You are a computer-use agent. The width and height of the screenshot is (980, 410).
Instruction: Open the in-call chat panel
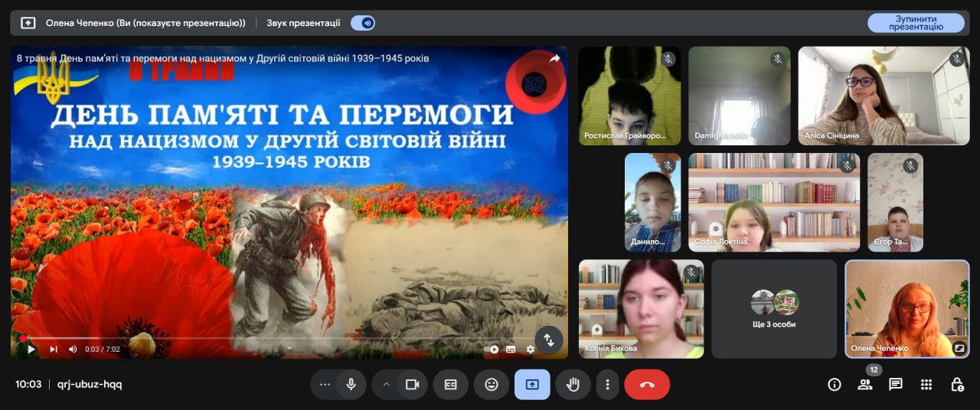point(896,385)
